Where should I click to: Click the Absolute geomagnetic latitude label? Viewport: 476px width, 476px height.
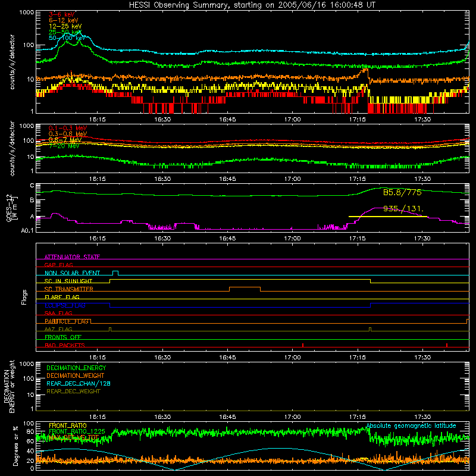(411, 425)
